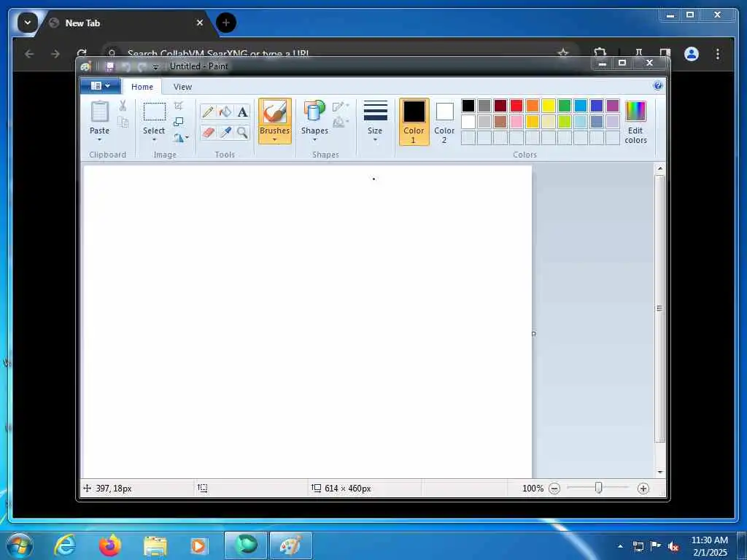Pick the green color swatch

click(565, 105)
